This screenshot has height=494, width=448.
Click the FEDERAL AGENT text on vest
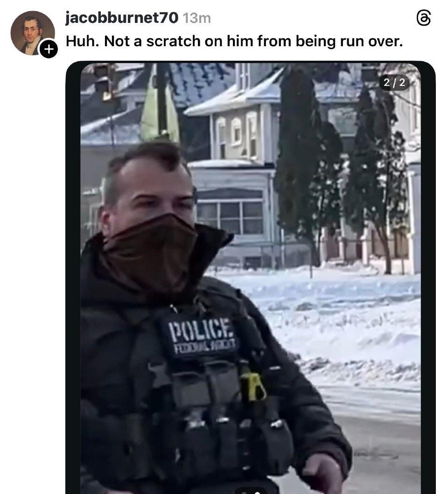point(205,346)
